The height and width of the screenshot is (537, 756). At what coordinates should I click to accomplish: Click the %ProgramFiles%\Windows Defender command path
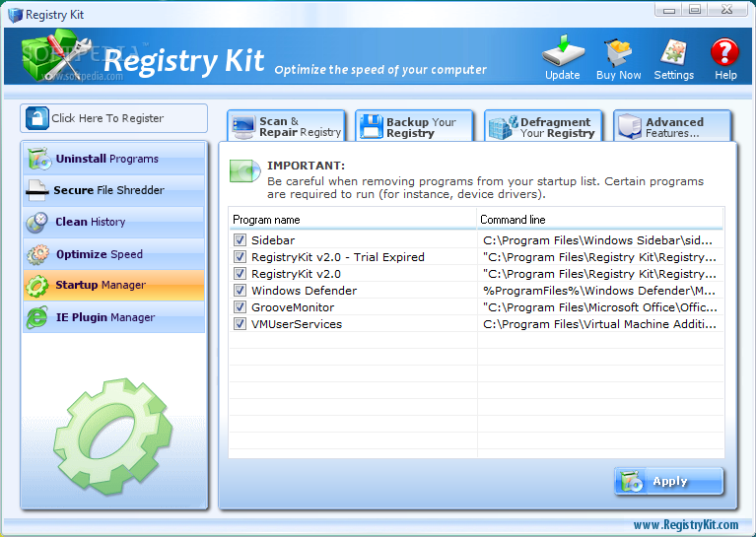[599, 291]
